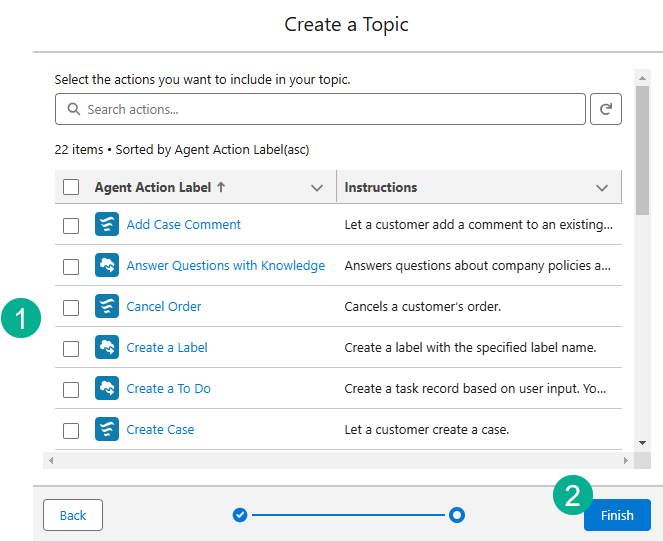The image size is (663, 541).
Task: Go back using the Back button
Action: (73, 515)
